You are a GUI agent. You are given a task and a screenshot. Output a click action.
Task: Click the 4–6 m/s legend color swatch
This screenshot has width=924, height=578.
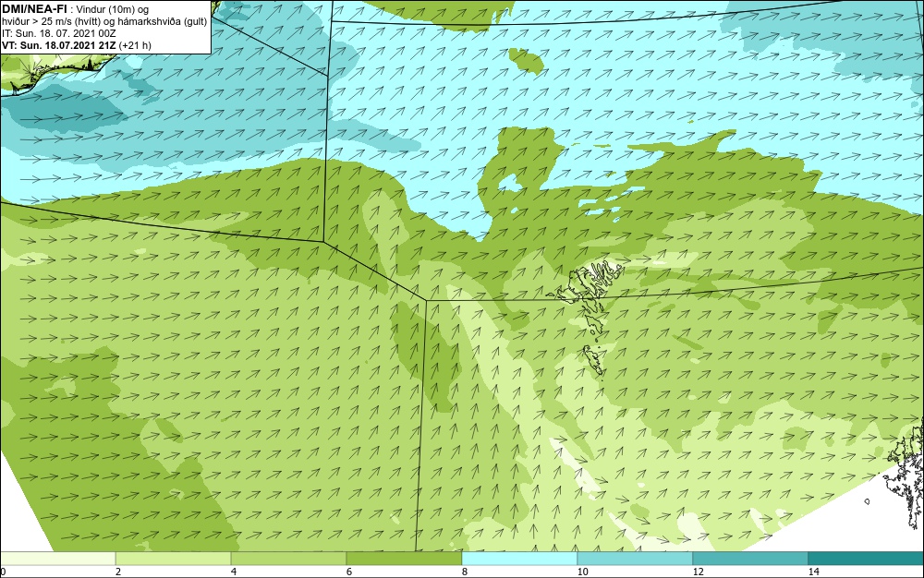tap(288, 559)
